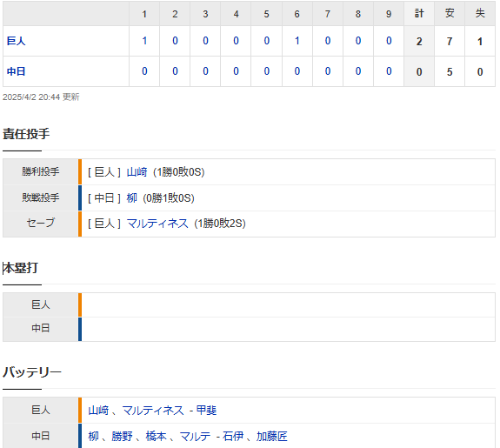Click 中日 5th inning score 0

[267, 71]
